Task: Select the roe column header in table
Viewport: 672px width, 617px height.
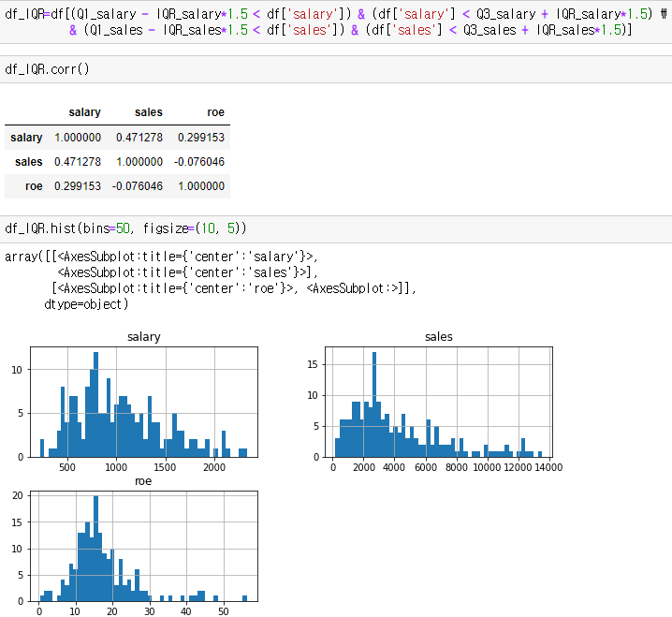Action: pyautogui.click(x=215, y=112)
